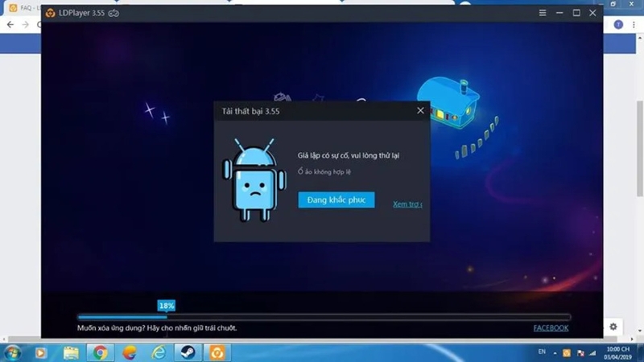Click the loading progress bar

(x=324, y=317)
